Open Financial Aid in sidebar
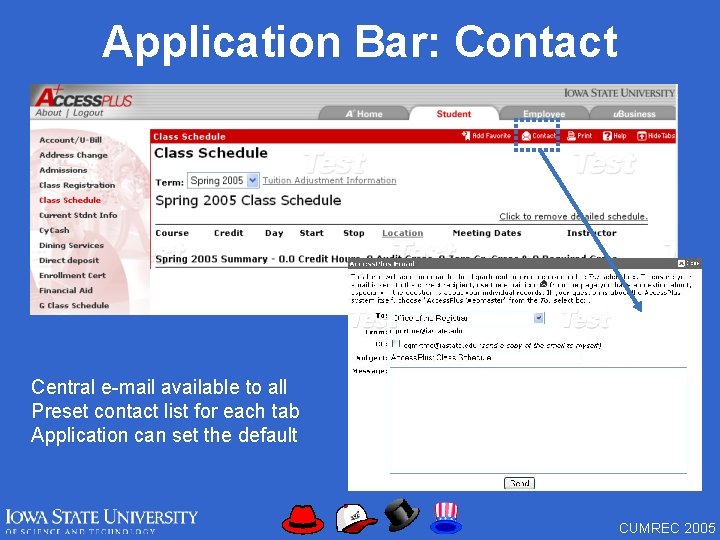This screenshot has height=540, width=720. coord(66,291)
